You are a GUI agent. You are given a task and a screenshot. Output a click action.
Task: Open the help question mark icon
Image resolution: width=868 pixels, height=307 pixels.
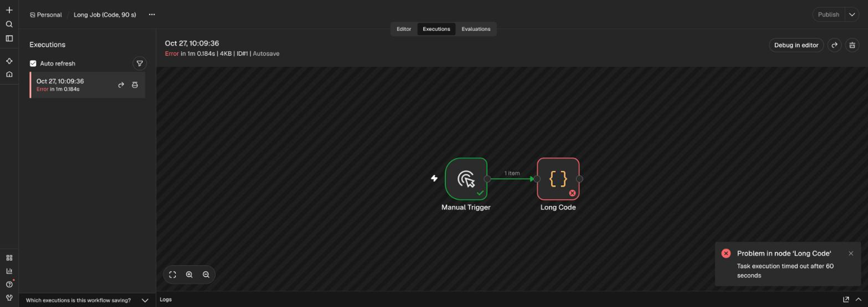coord(9,284)
